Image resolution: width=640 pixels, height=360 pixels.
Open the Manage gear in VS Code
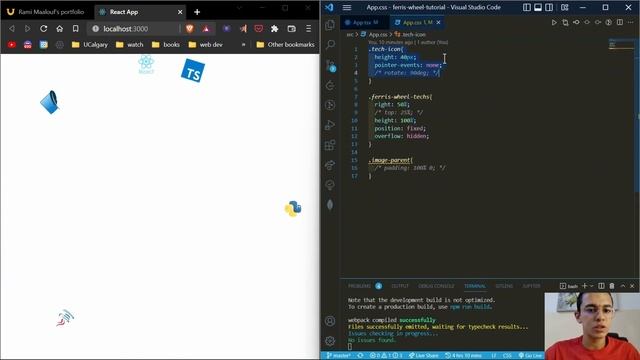click(330, 340)
